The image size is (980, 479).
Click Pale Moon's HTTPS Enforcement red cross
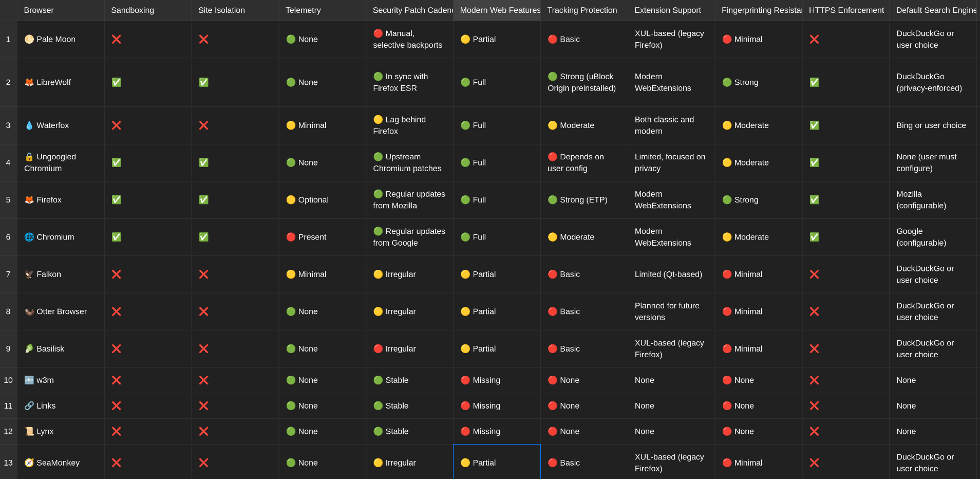[x=814, y=39]
